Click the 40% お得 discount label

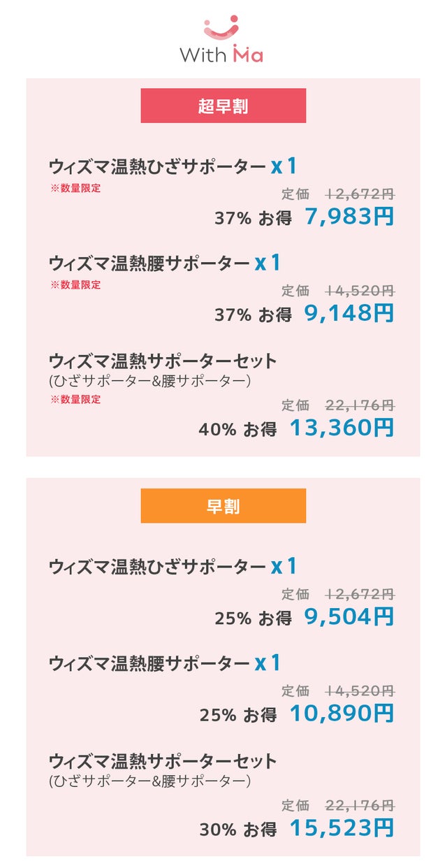point(237,429)
